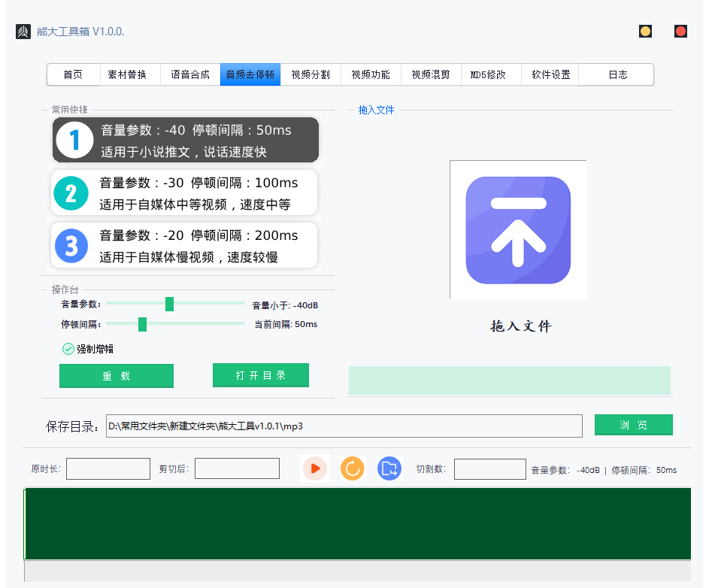The image size is (718, 588).
Task: Go to the 软件设置 tab
Action: (551, 74)
